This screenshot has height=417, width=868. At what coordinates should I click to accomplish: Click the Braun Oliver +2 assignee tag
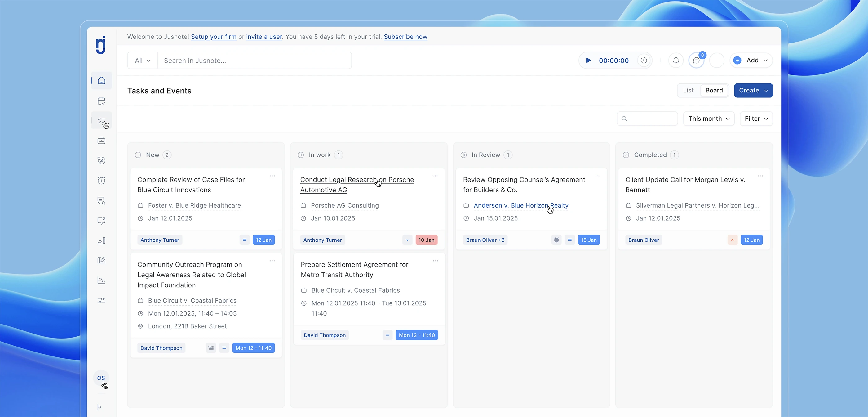485,240
